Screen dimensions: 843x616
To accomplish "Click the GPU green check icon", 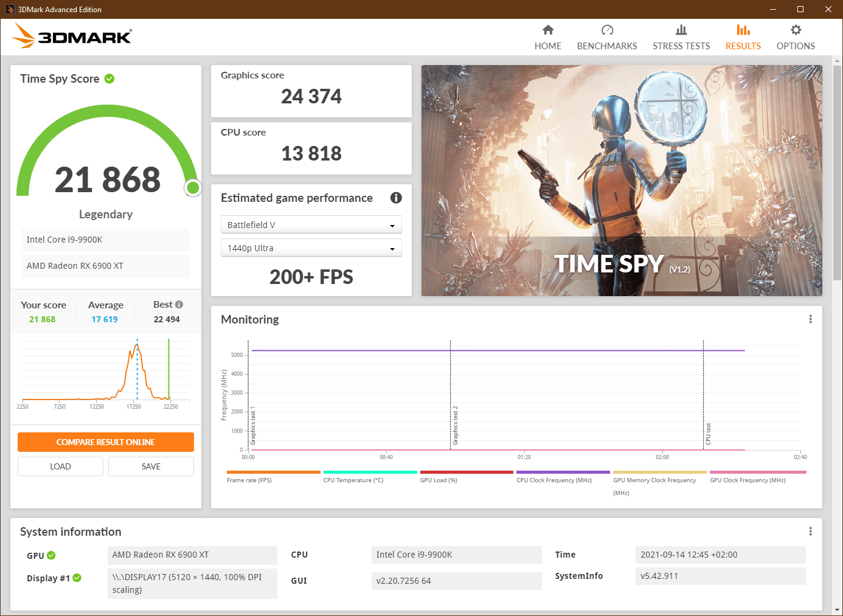I will point(51,555).
